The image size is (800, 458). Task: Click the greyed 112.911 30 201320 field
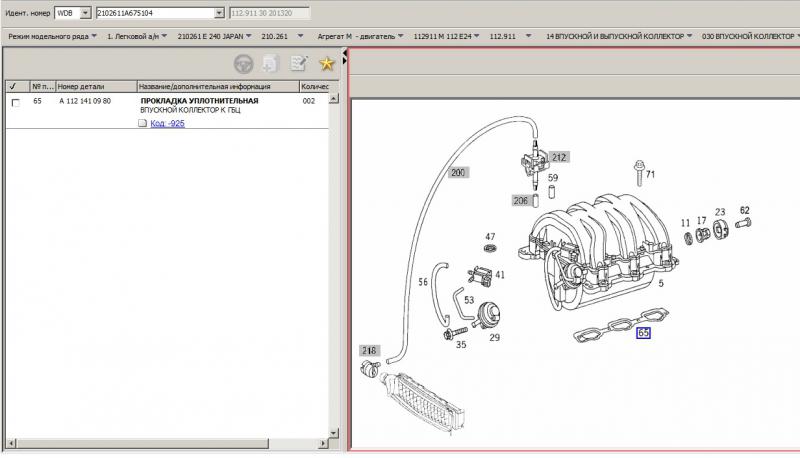(269, 13)
